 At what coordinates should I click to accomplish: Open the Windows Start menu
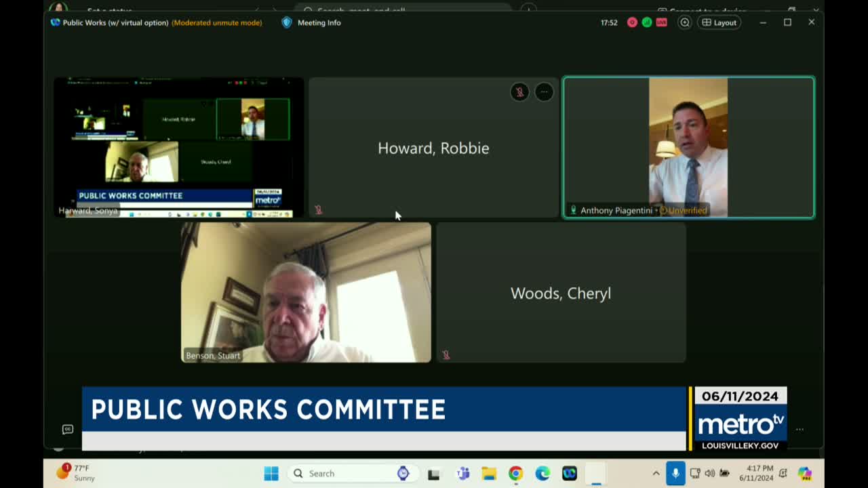point(271,473)
